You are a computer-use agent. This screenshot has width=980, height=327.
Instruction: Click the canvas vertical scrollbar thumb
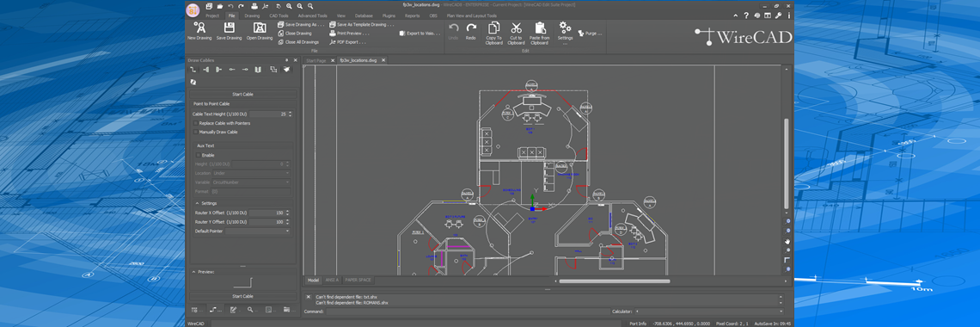(x=787, y=163)
